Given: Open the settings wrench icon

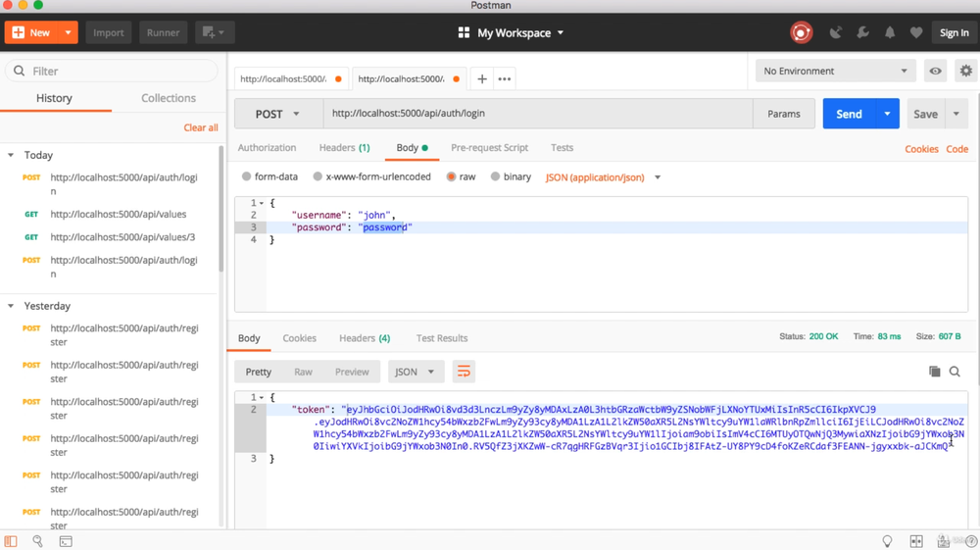Looking at the screenshot, I should [x=863, y=32].
